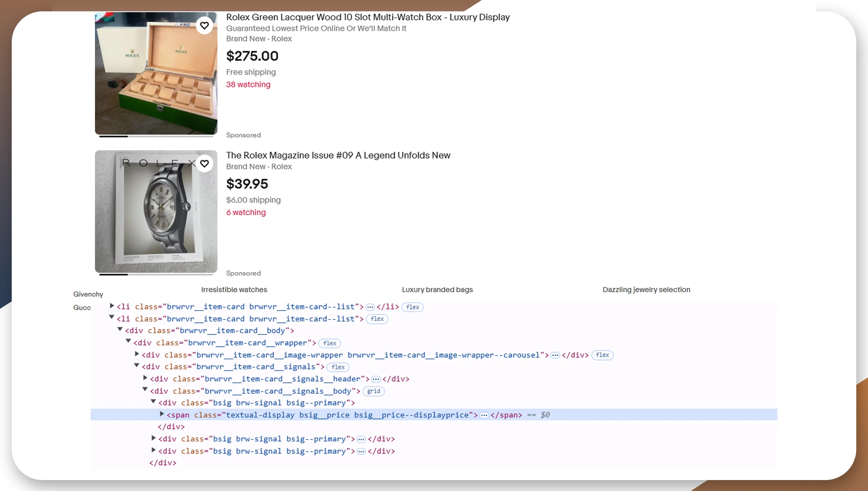Click carousel progress bar under magazine image
The height and width of the screenshot is (491, 868).
pos(156,275)
